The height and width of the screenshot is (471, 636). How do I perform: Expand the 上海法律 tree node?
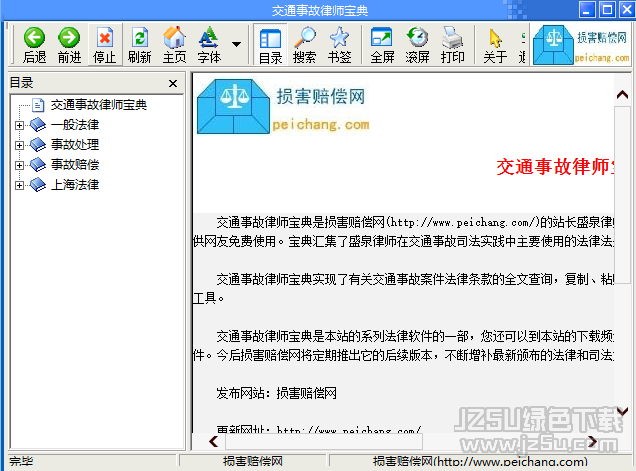coord(19,185)
